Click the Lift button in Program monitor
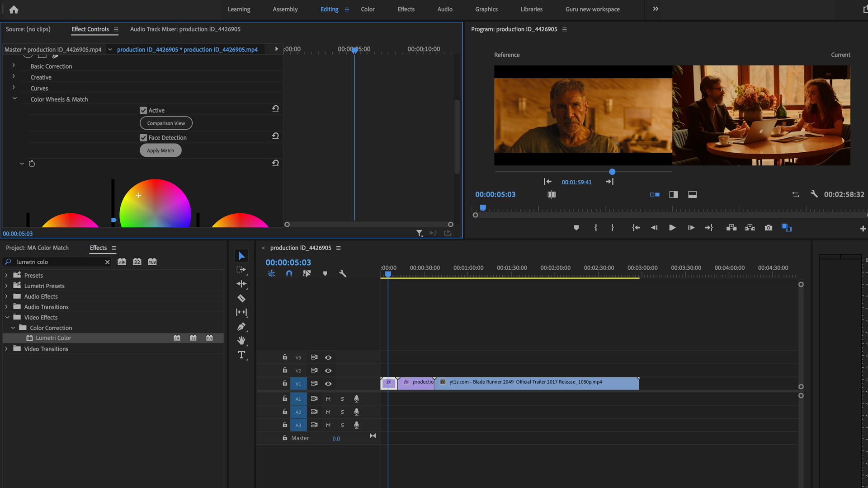Screen dimensions: 868x488 click(x=731, y=228)
